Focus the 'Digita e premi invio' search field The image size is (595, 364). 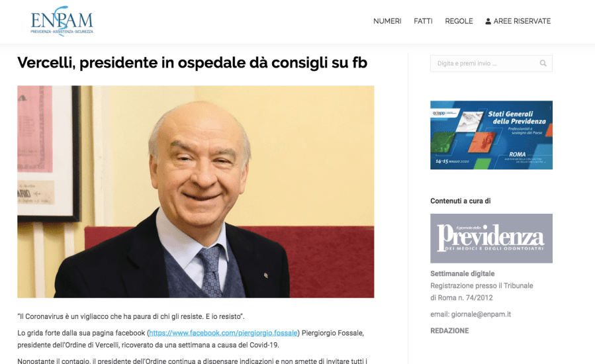(x=491, y=64)
